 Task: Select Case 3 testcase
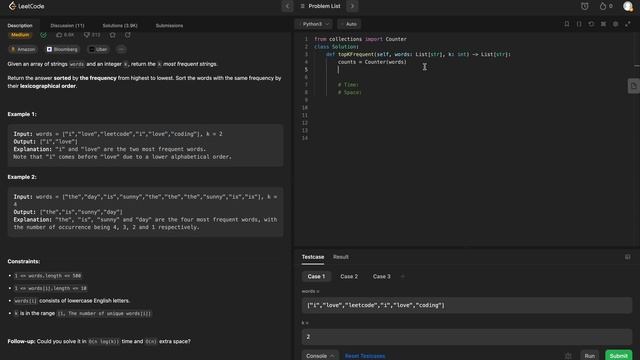click(382, 277)
